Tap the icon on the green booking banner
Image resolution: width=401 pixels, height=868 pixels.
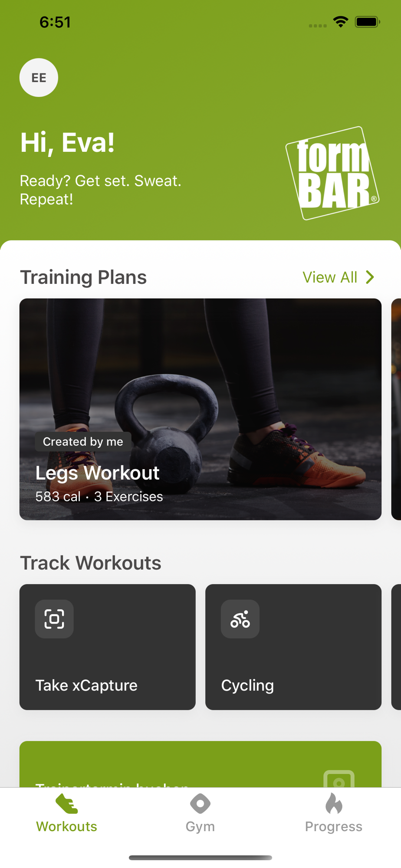pyautogui.click(x=339, y=779)
